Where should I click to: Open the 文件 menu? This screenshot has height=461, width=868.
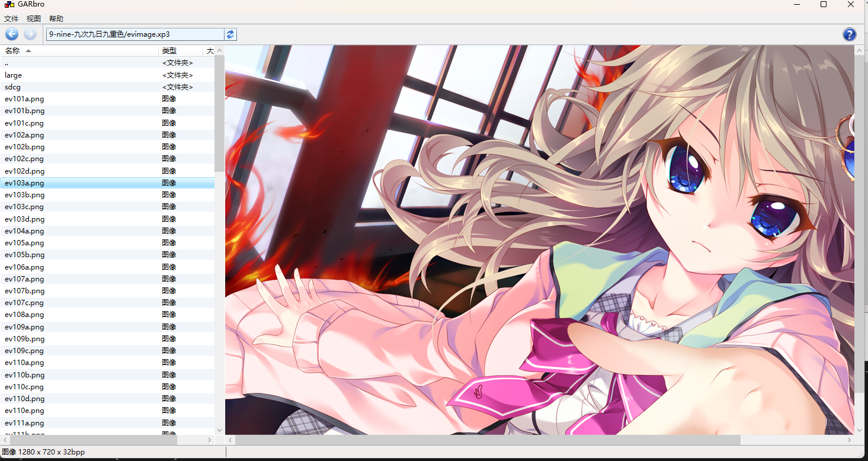pos(11,19)
